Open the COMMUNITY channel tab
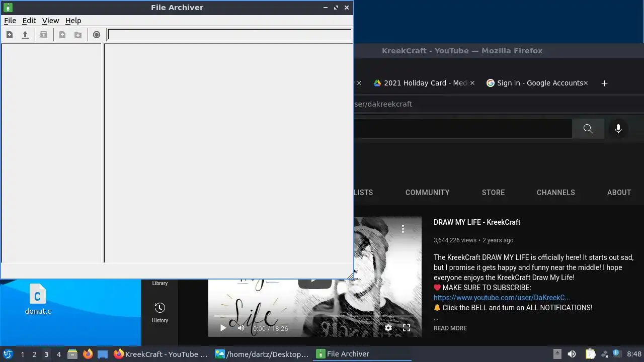This screenshot has width=644, height=362. pos(428,193)
